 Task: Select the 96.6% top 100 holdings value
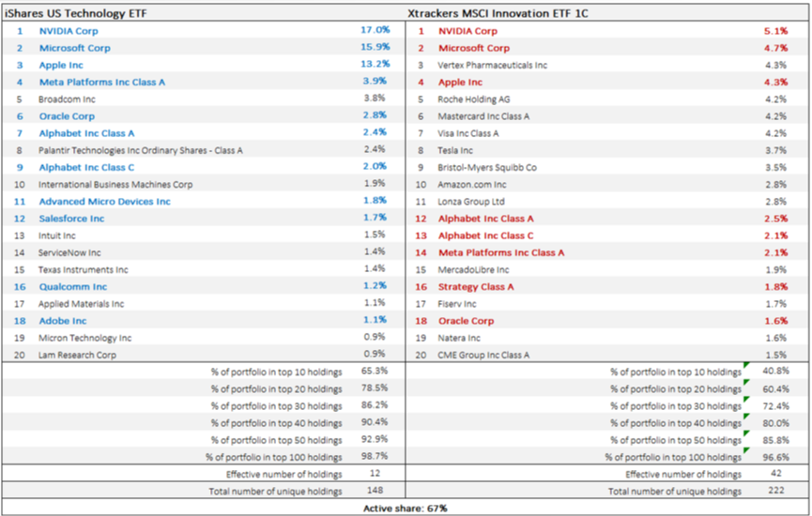775,457
